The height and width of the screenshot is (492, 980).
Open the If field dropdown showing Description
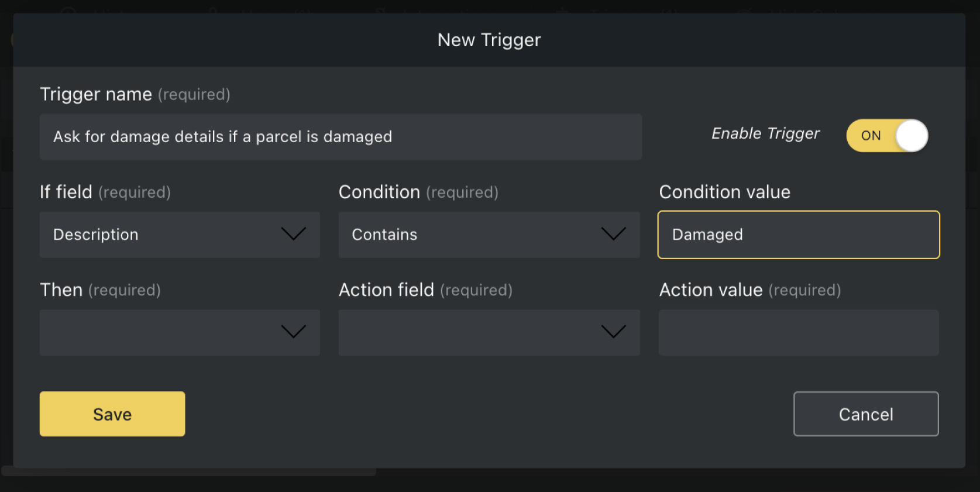click(x=179, y=234)
